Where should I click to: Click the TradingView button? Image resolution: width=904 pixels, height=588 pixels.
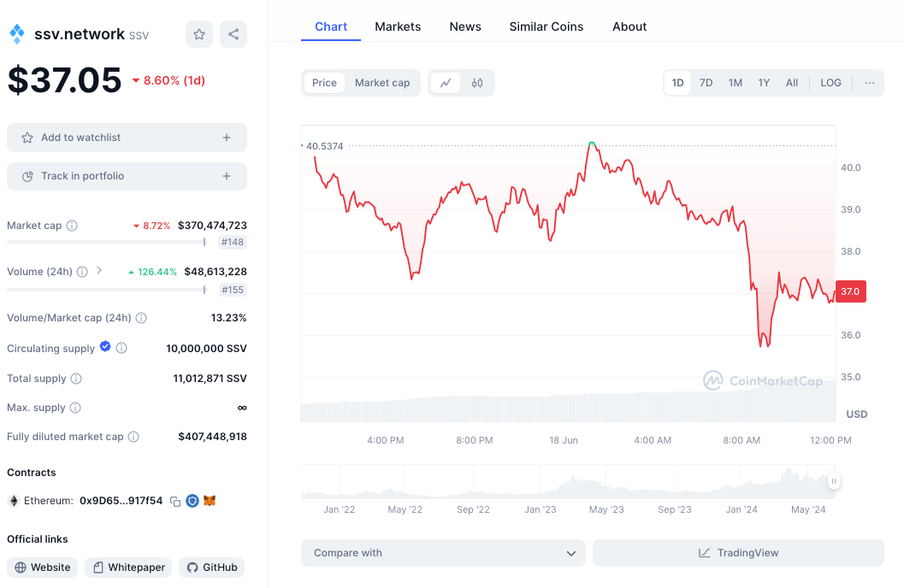point(738,553)
